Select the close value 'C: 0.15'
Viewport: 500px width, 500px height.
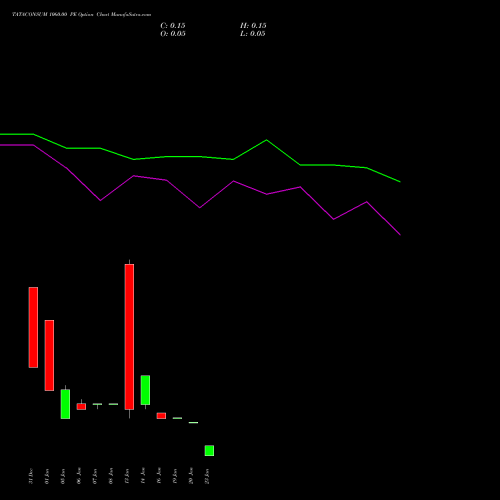click(x=173, y=26)
